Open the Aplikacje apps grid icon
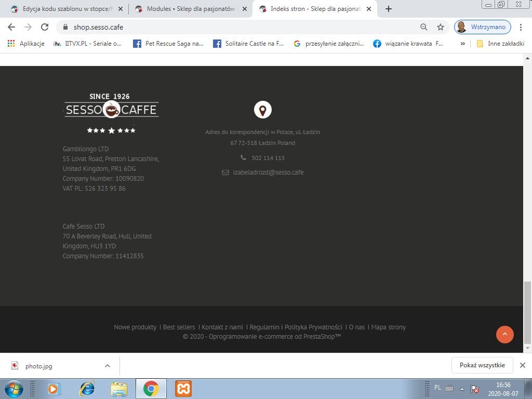 11,44
